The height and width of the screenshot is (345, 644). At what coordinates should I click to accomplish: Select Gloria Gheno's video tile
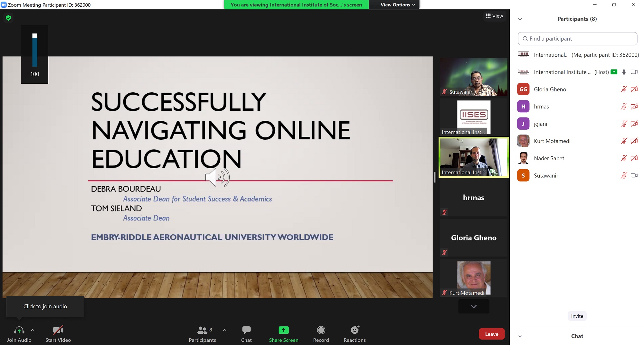pyautogui.click(x=474, y=238)
